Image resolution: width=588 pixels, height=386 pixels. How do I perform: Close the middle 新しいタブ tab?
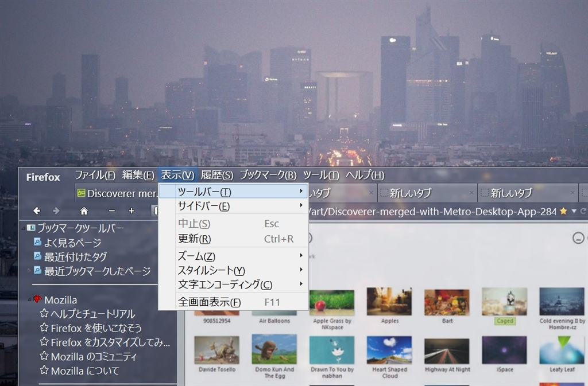click(472, 193)
